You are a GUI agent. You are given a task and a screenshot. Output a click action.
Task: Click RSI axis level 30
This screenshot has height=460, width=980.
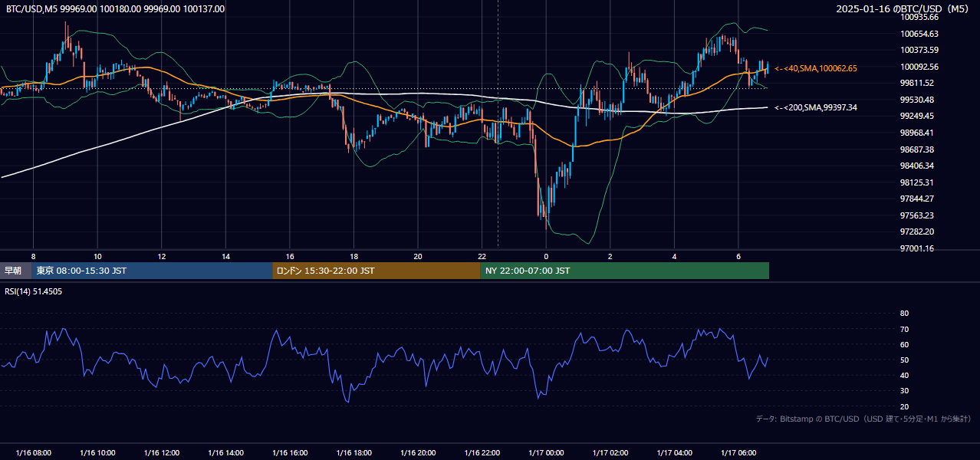(x=904, y=390)
